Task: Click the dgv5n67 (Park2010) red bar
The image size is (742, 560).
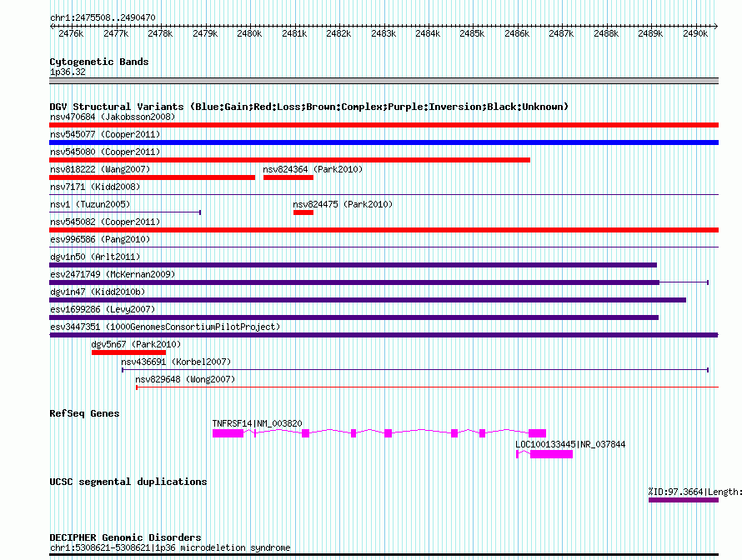Action: point(128,352)
